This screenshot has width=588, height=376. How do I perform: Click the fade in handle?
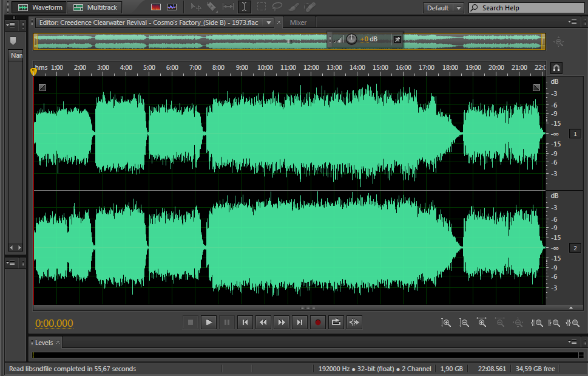[42, 87]
